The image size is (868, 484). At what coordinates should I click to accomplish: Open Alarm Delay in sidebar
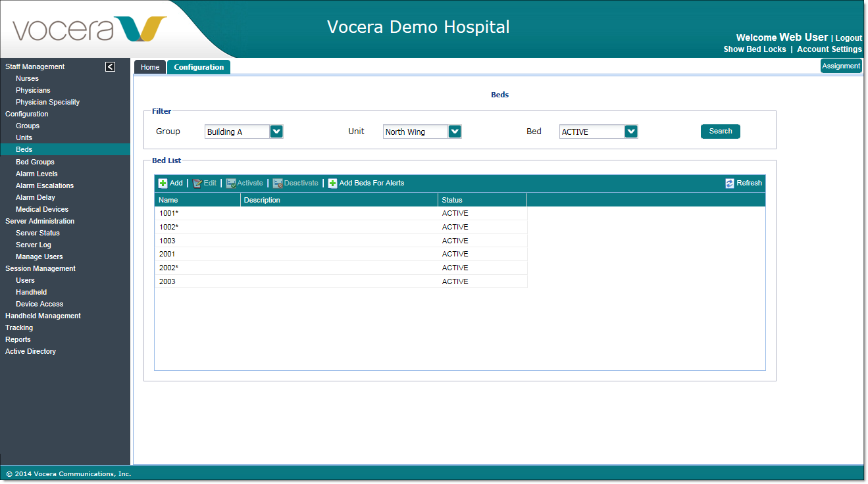pyautogui.click(x=36, y=197)
